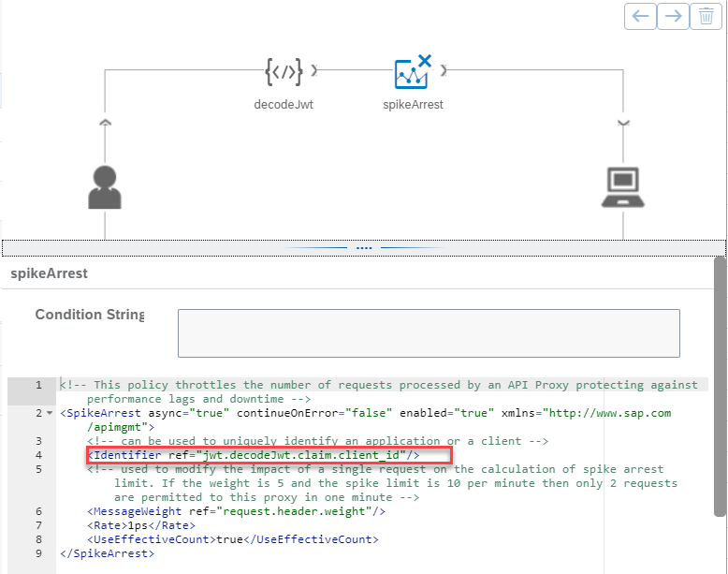The image size is (728, 574).
Task: Click upward arrow above client icon
Action: (x=106, y=123)
